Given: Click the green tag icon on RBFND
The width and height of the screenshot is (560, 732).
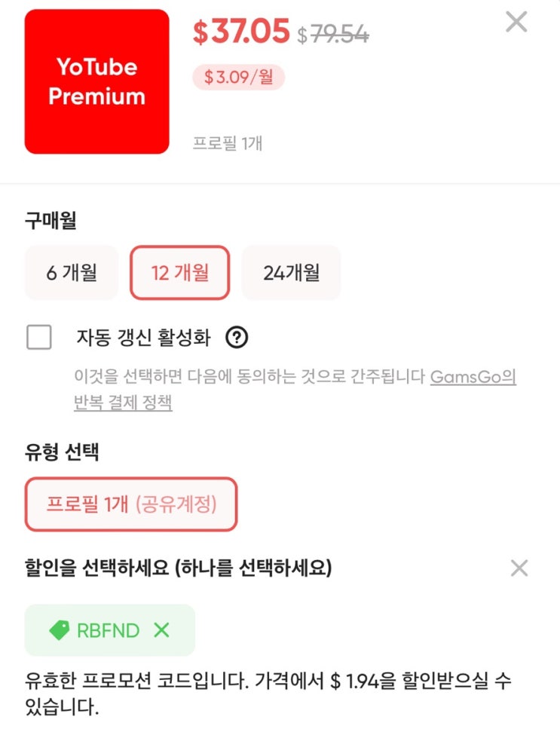Looking at the screenshot, I should click(60, 630).
